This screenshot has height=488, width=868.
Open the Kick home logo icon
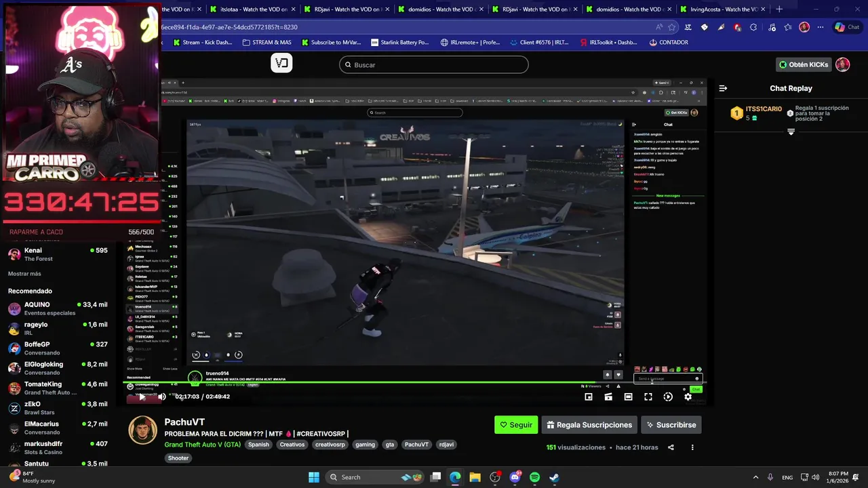pos(281,63)
